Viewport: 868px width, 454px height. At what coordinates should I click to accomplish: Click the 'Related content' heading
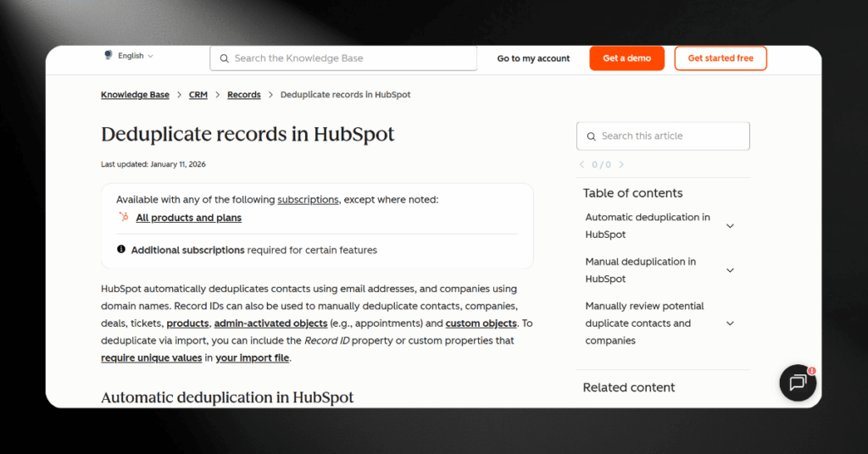(629, 387)
